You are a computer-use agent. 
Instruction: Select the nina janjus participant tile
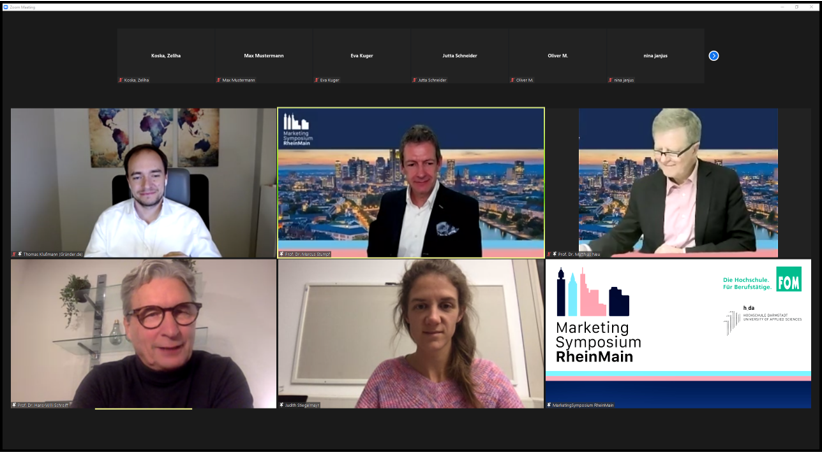tap(655, 56)
